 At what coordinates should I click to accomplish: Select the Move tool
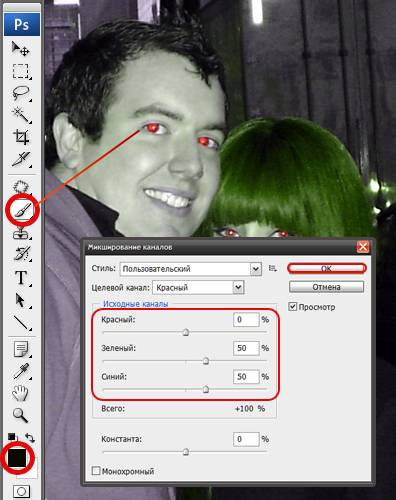tap(21, 49)
